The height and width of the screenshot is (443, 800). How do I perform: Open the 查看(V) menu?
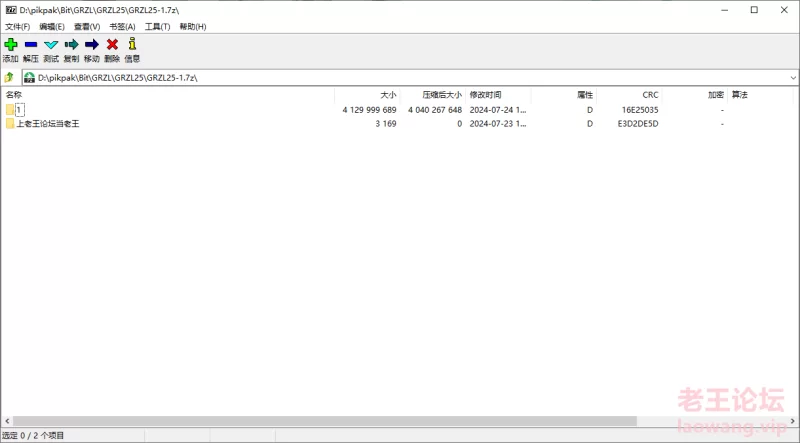[87, 27]
